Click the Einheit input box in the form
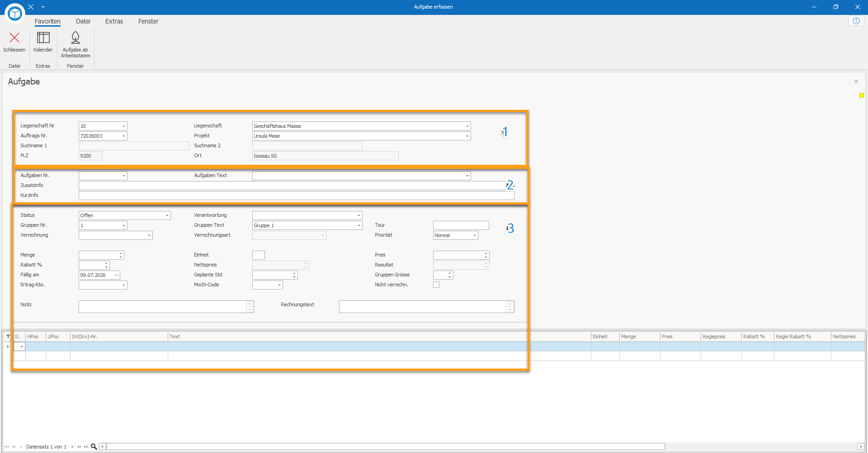The width and height of the screenshot is (868, 453). tap(259, 255)
